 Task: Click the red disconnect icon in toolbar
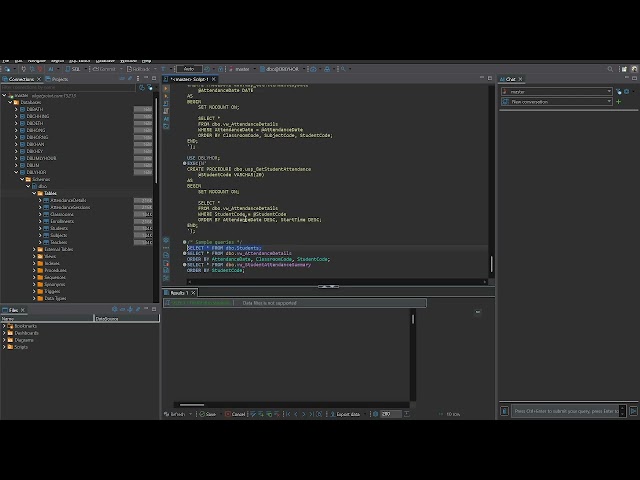(40, 69)
